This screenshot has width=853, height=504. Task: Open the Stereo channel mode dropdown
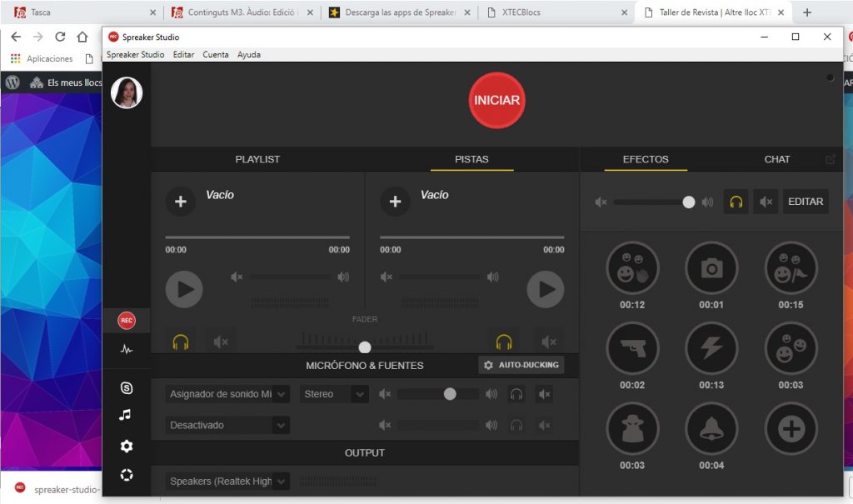pos(360,394)
